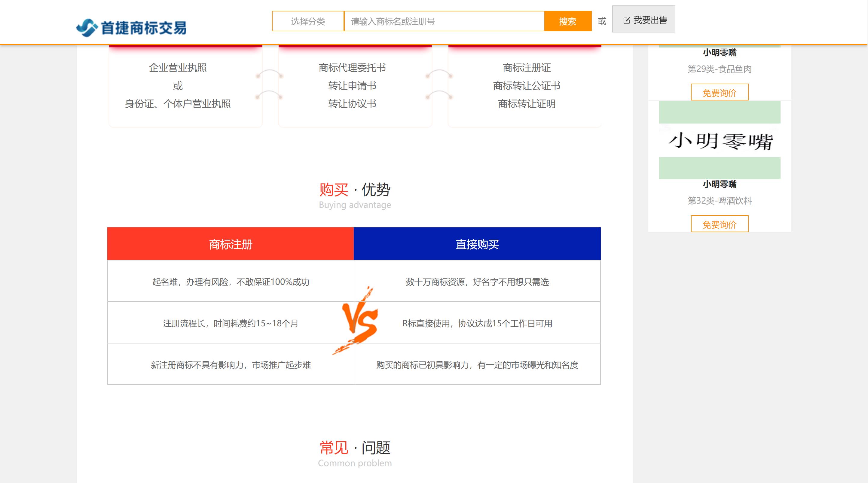
Task: Click 免费询价 under 第32类-啤酒饮料
Action: tap(720, 224)
